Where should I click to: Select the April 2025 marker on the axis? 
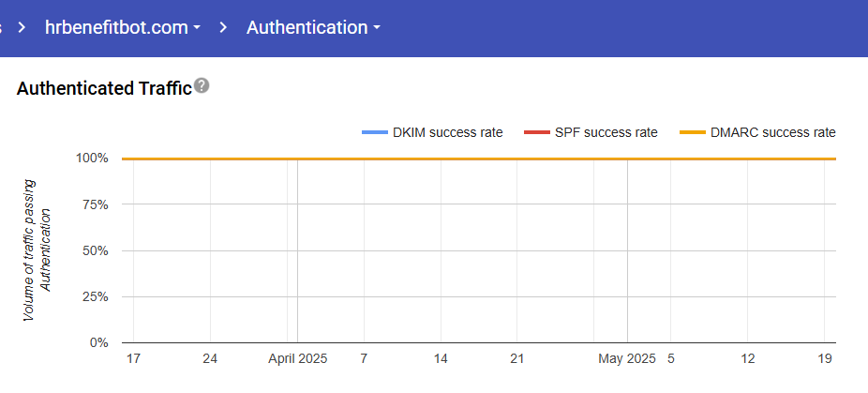tap(298, 358)
